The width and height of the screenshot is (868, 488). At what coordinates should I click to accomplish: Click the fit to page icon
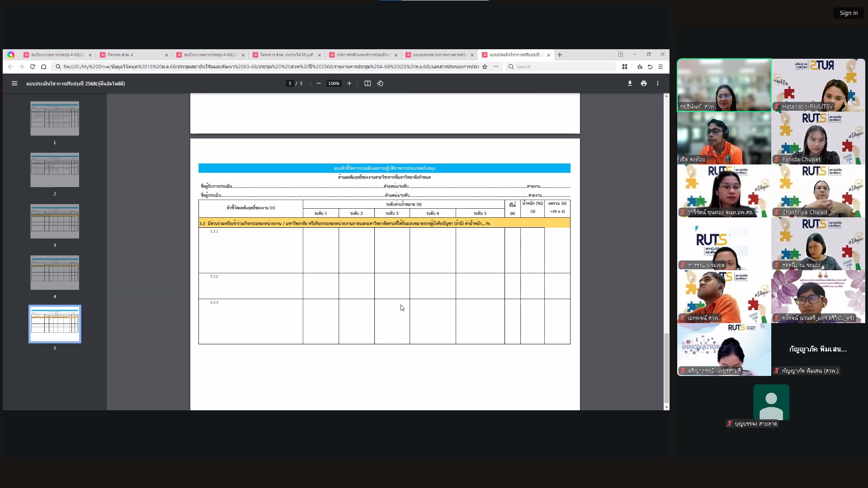(368, 84)
